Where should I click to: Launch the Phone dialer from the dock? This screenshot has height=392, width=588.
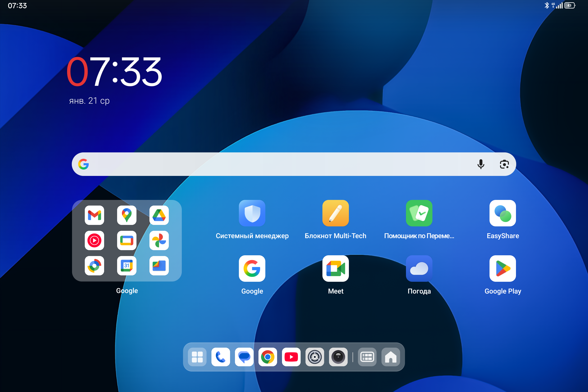point(221,357)
